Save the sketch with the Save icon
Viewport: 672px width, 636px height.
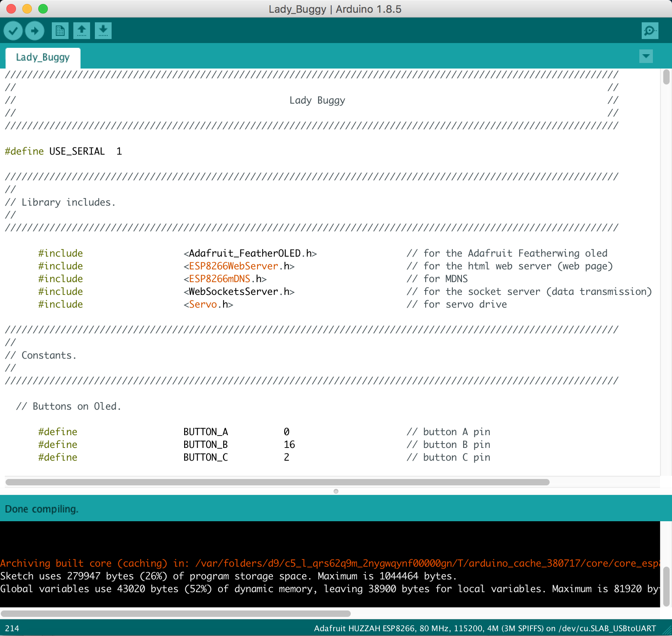point(103,31)
